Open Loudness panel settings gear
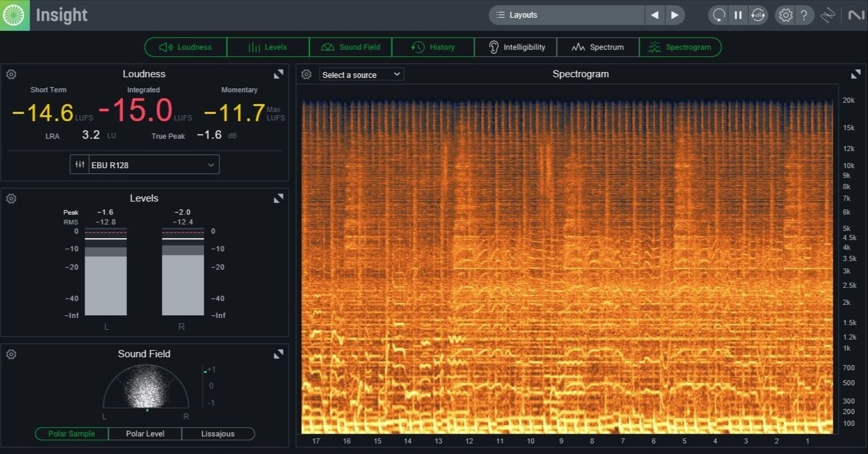Screen dimensions: 868x454 (11, 75)
